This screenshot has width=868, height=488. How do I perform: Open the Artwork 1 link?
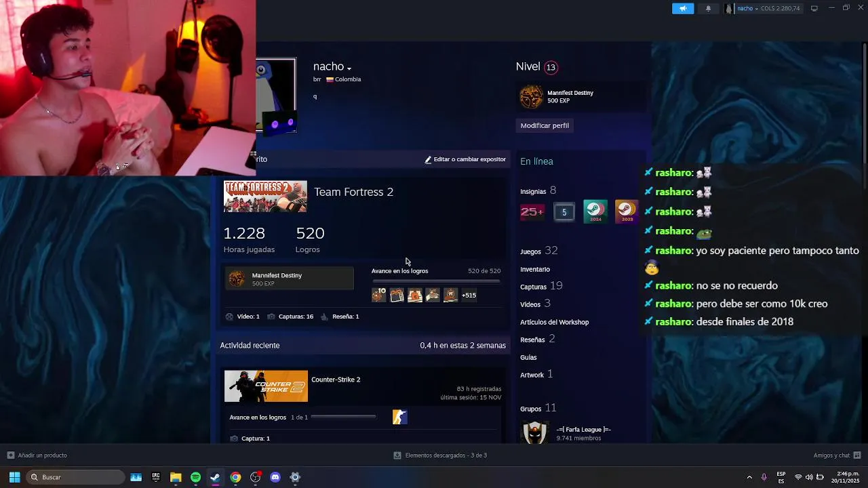click(x=536, y=374)
